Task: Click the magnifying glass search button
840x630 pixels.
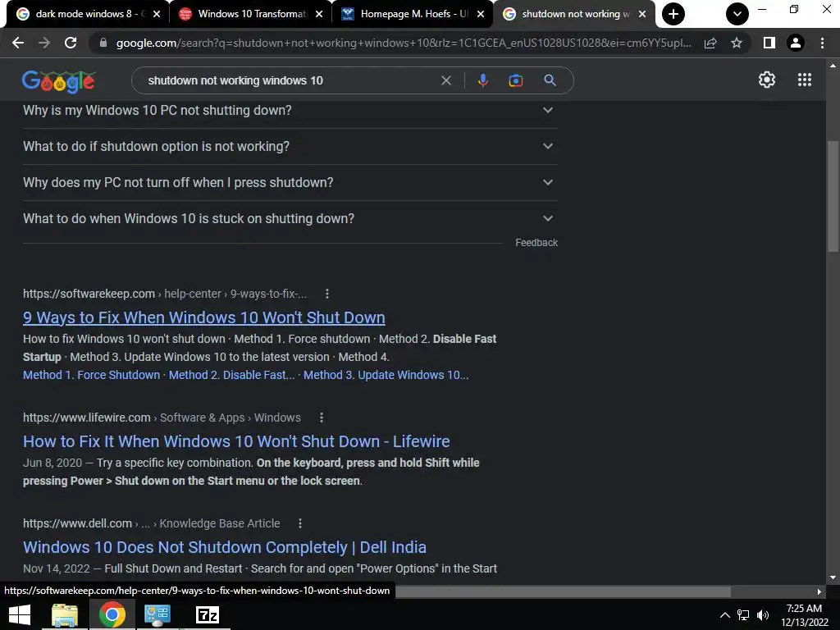Action: pos(550,80)
